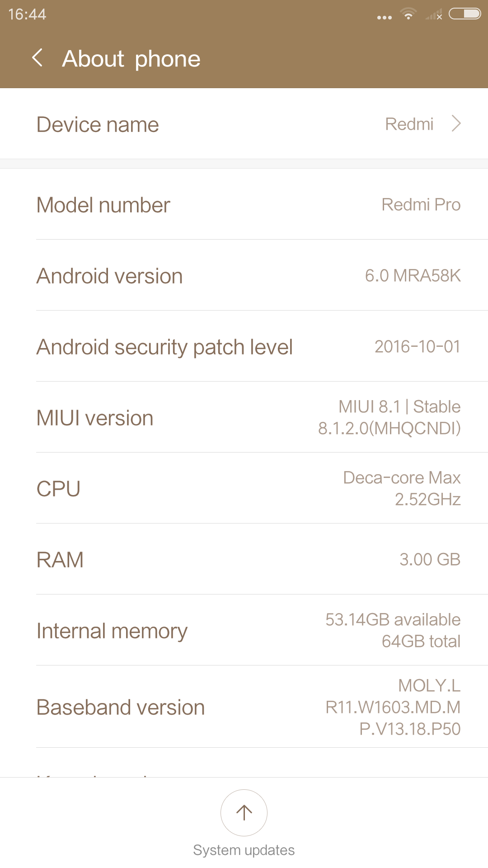Tap the Baseband version row
The width and height of the screenshot is (488, 868).
244,707
